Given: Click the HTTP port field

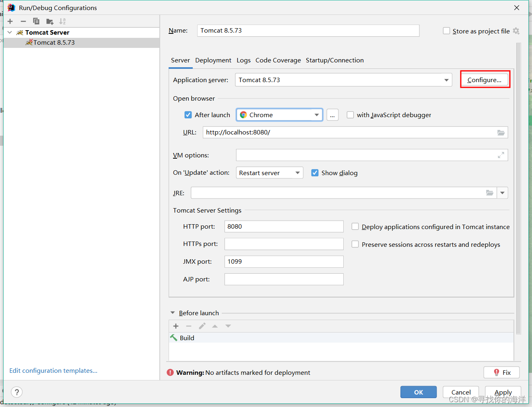Looking at the screenshot, I should [284, 227].
